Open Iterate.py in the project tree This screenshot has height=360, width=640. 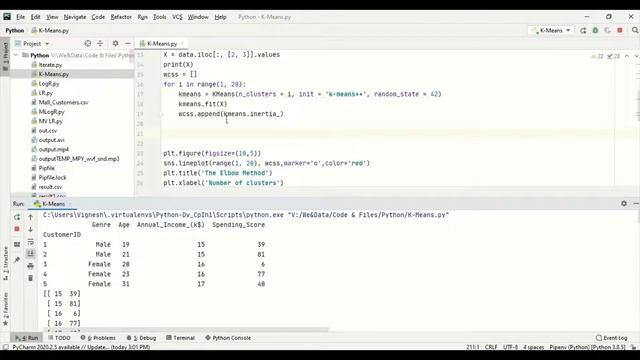pyautogui.click(x=50, y=65)
